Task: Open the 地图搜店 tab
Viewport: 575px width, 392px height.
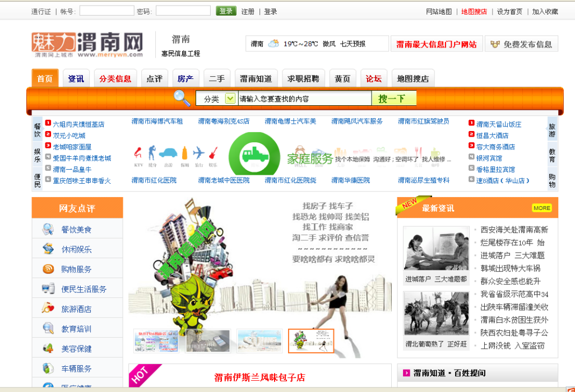Action: [x=413, y=78]
